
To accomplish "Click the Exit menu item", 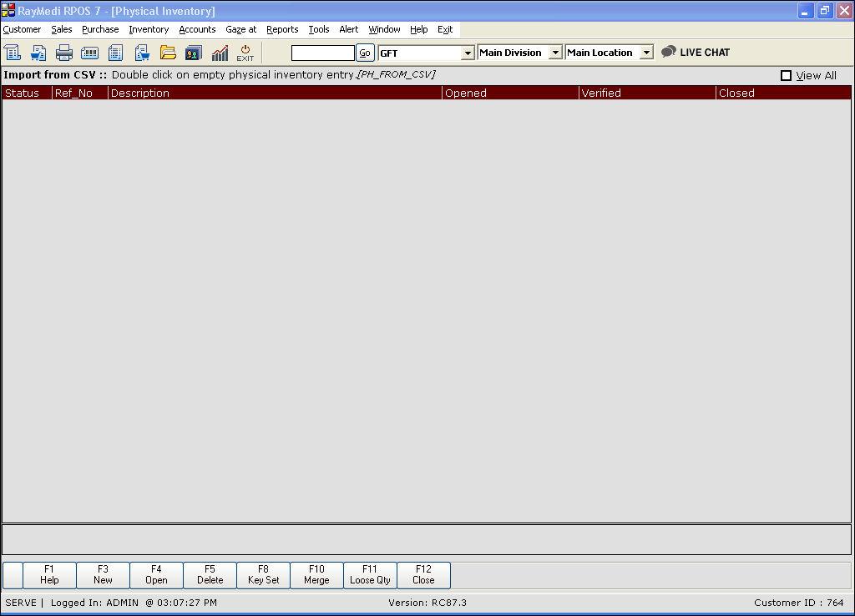I will click(445, 29).
